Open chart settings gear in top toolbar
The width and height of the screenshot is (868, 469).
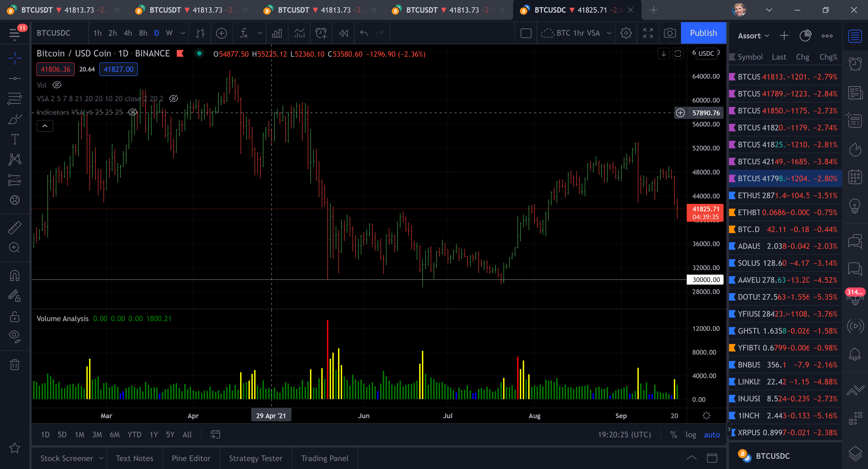626,33
